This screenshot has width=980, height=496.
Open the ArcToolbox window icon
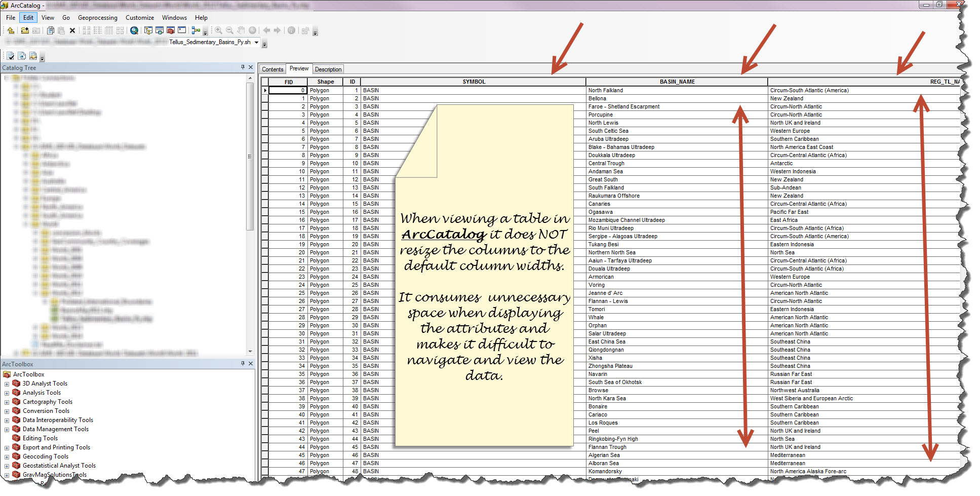pyautogui.click(x=171, y=30)
